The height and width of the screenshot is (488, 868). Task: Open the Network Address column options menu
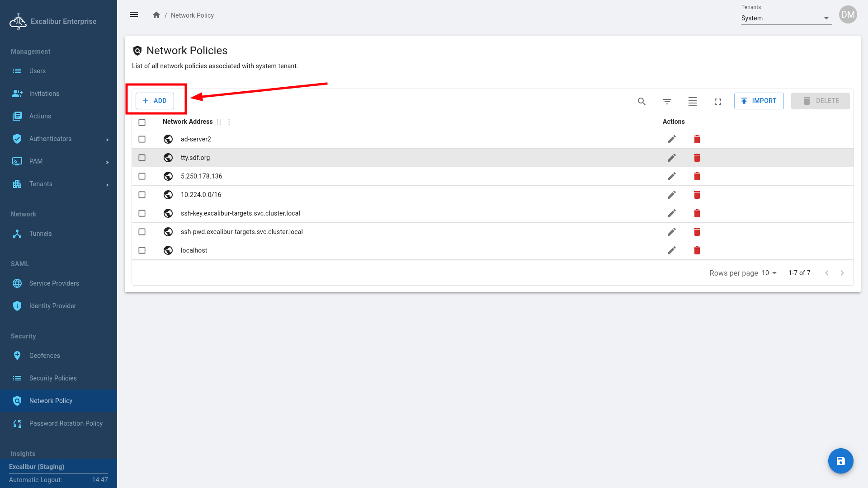229,122
